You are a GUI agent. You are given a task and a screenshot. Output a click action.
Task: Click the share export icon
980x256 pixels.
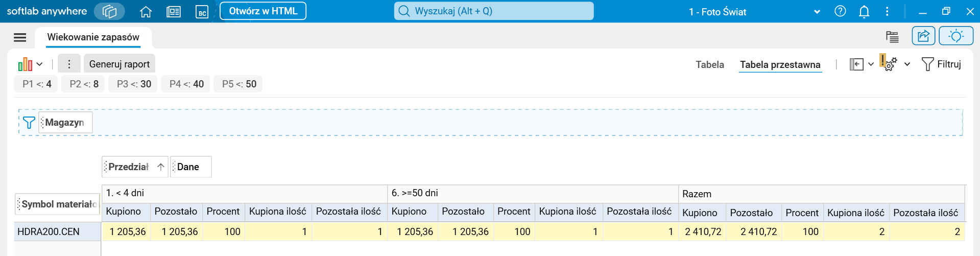coord(923,36)
